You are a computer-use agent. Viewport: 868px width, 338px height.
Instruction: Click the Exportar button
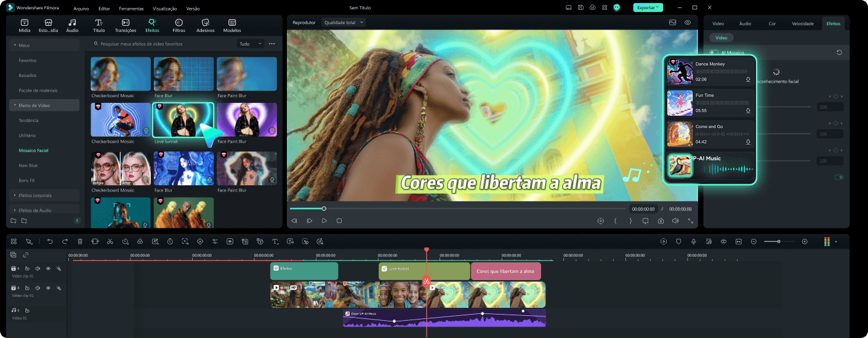click(x=648, y=7)
